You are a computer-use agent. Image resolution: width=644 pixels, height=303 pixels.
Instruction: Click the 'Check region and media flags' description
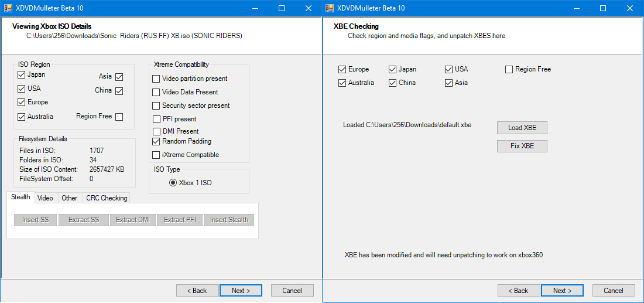[x=426, y=36]
